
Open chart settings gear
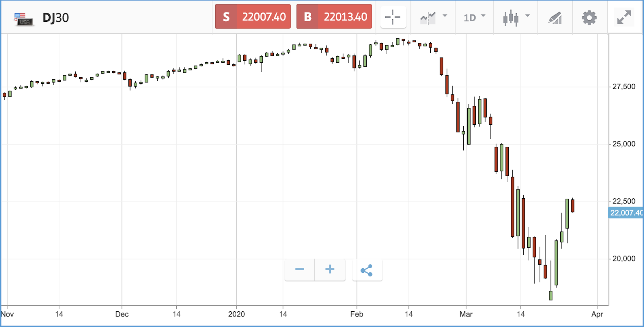589,18
